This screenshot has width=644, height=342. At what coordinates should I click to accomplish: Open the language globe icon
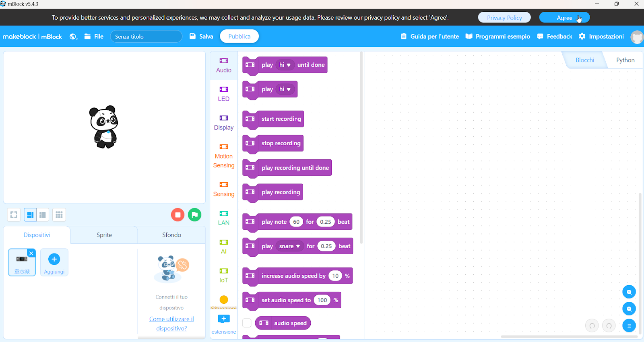(73, 37)
